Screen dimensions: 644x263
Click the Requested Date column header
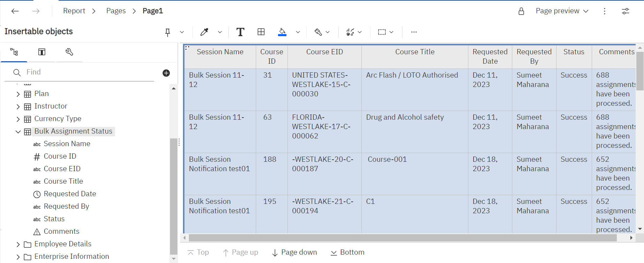coord(490,56)
